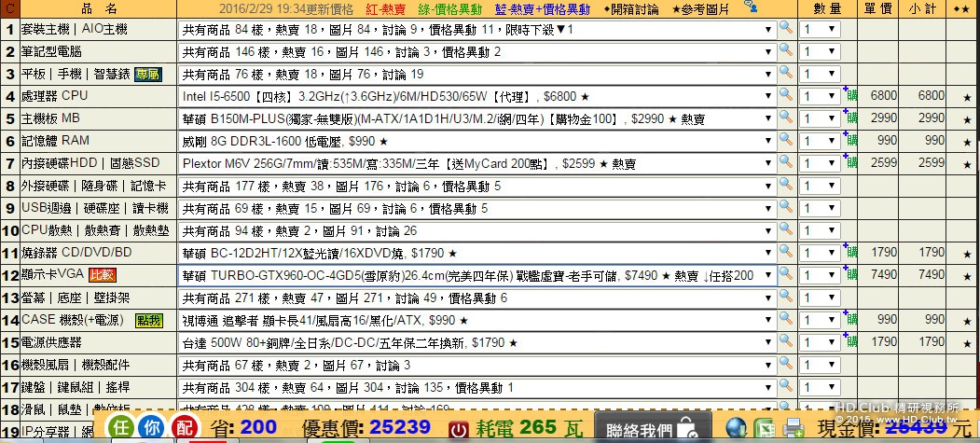This screenshot has width=980, height=443.
Task: Click the magnifier in the 螢幕 底座 壁掛架 row
Action: [x=786, y=297]
